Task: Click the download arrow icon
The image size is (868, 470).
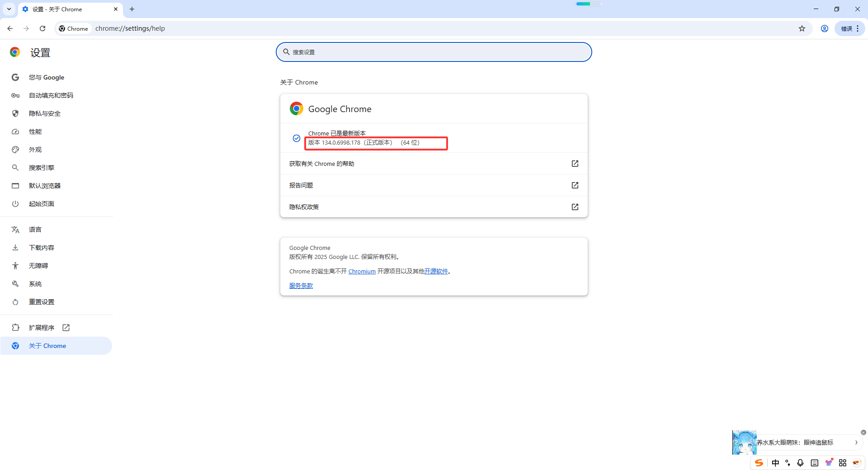Action: [x=15, y=248]
